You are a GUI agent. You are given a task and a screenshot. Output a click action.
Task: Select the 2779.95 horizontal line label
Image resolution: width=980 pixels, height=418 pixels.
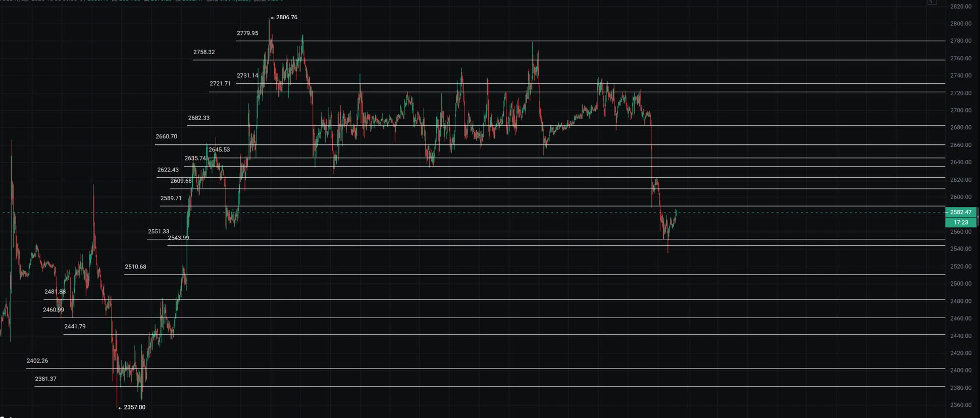tap(247, 33)
